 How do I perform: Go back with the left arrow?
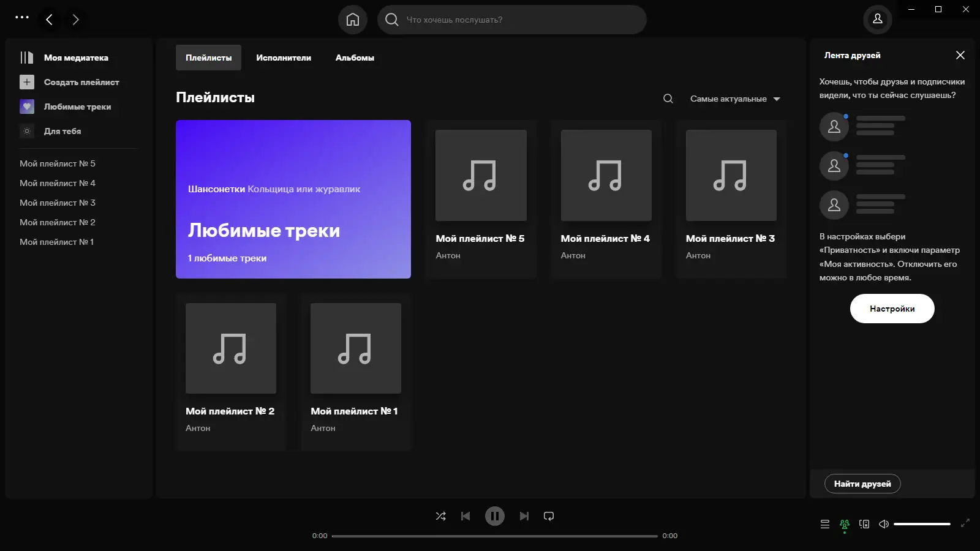(x=49, y=20)
